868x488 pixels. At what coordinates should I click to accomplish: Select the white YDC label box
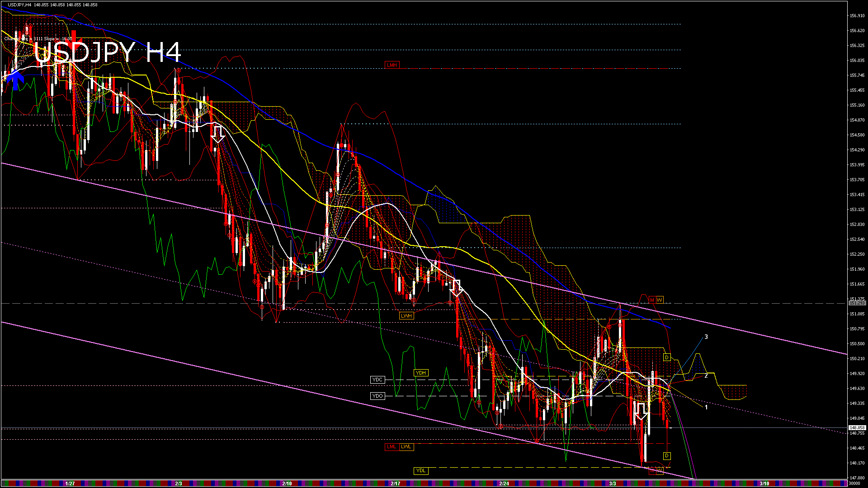point(377,380)
